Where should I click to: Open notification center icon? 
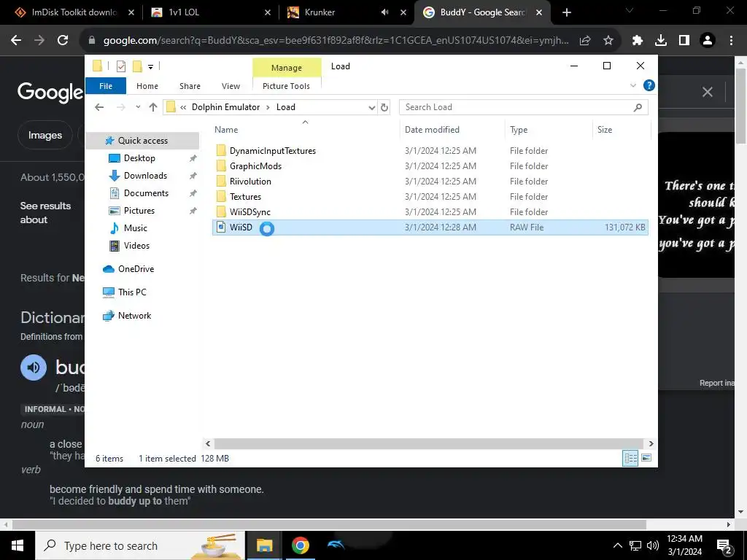724,546
